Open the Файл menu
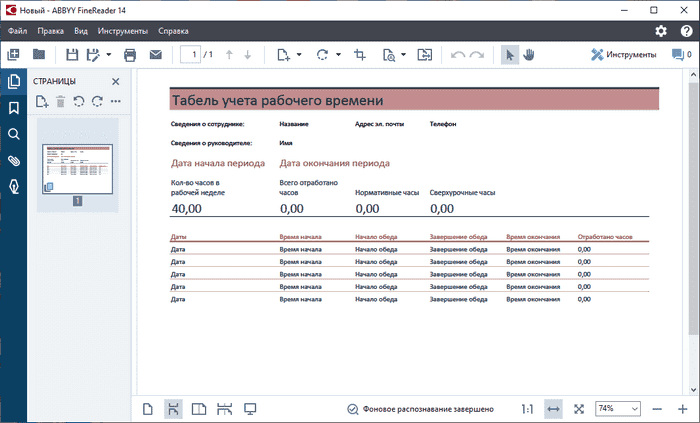Screen dimensions: 700x423 click(16, 31)
